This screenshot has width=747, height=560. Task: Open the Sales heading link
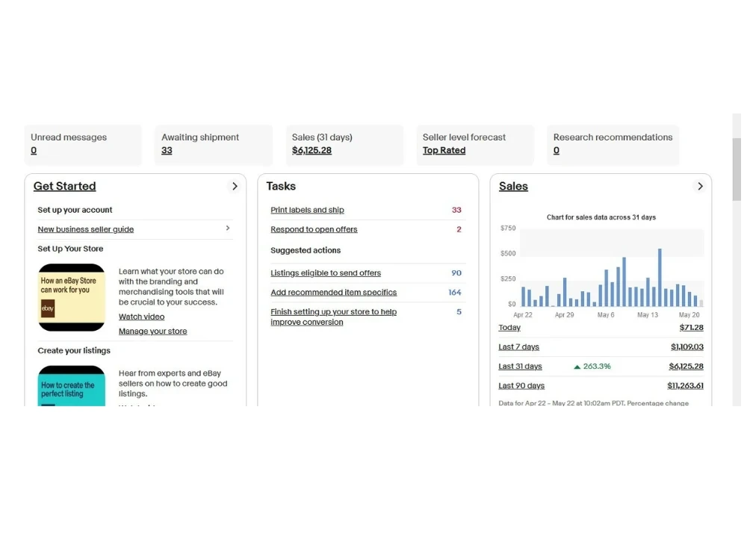pyautogui.click(x=513, y=186)
